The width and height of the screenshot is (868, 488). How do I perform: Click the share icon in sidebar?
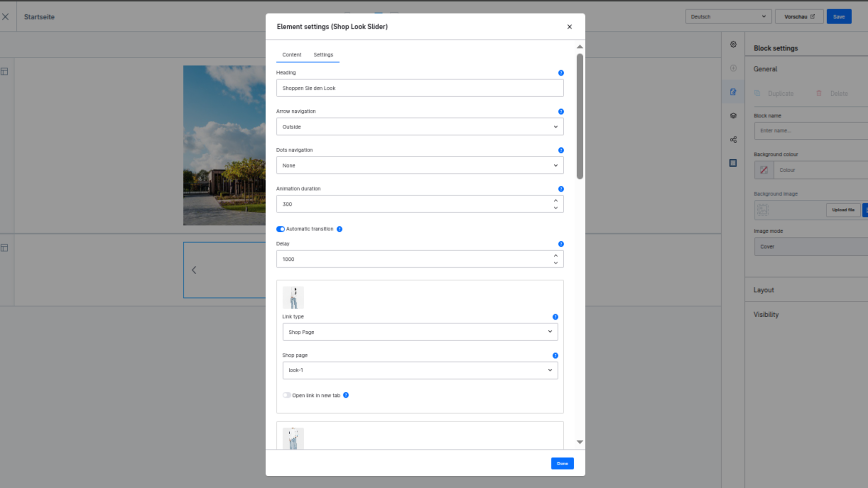click(733, 140)
